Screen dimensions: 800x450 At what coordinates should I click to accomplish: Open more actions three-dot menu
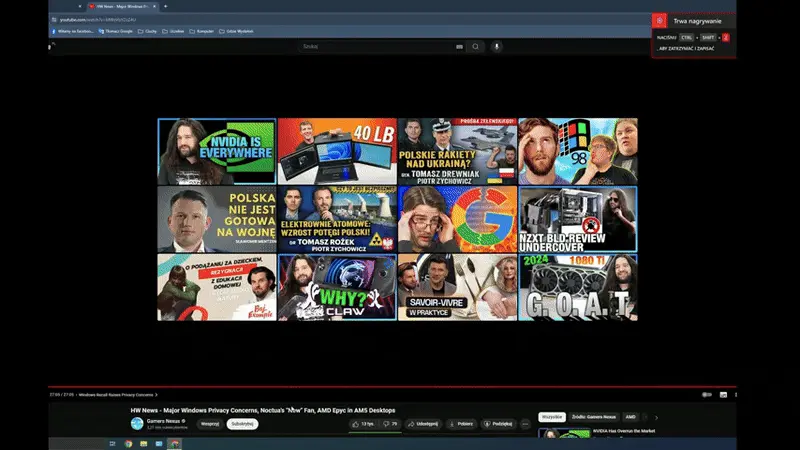click(x=525, y=424)
